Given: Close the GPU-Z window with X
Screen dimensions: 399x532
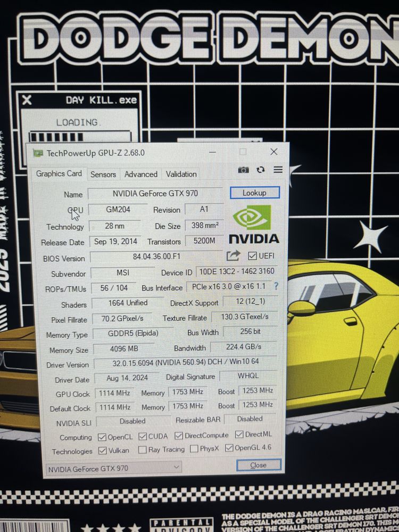Looking at the screenshot, I should coord(274,152).
